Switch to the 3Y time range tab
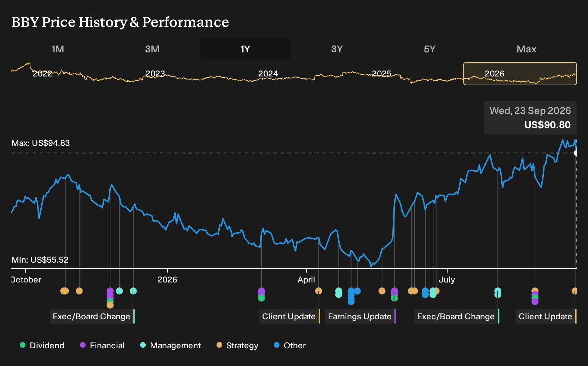588x366 pixels. pos(337,49)
